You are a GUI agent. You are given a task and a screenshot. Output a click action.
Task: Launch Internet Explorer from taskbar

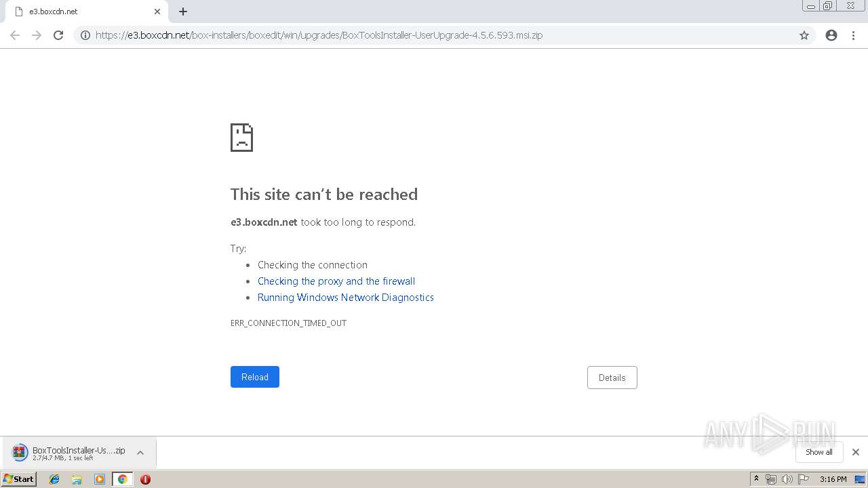(54, 479)
